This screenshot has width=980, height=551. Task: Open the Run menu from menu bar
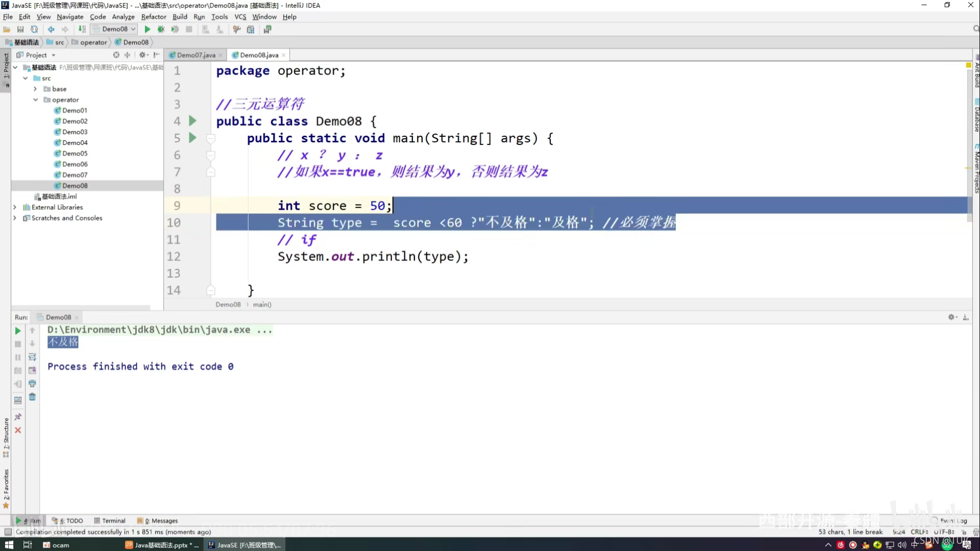200,17
